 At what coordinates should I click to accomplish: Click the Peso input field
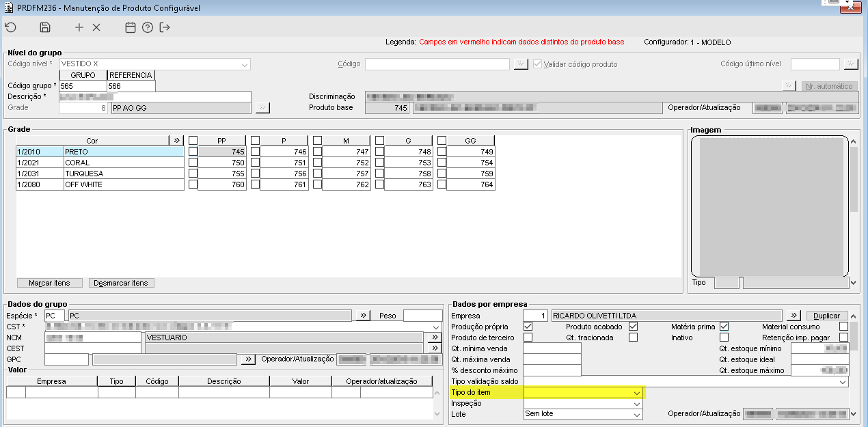[x=422, y=316]
